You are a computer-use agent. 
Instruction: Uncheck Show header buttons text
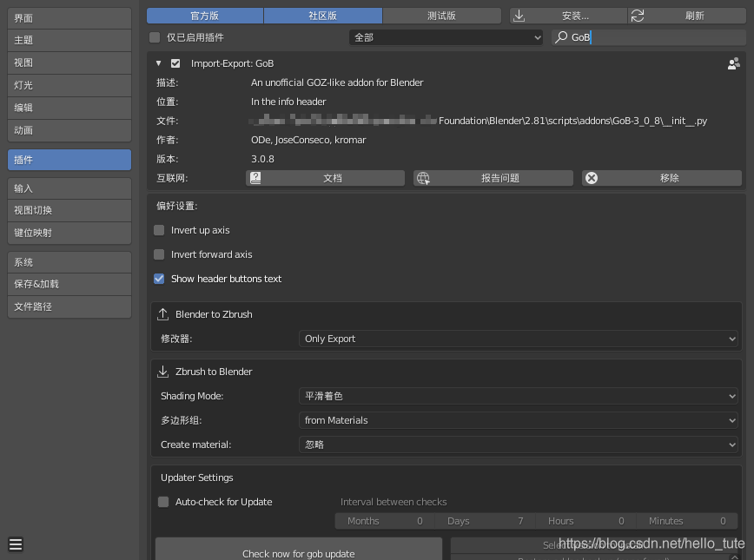[159, 279]
